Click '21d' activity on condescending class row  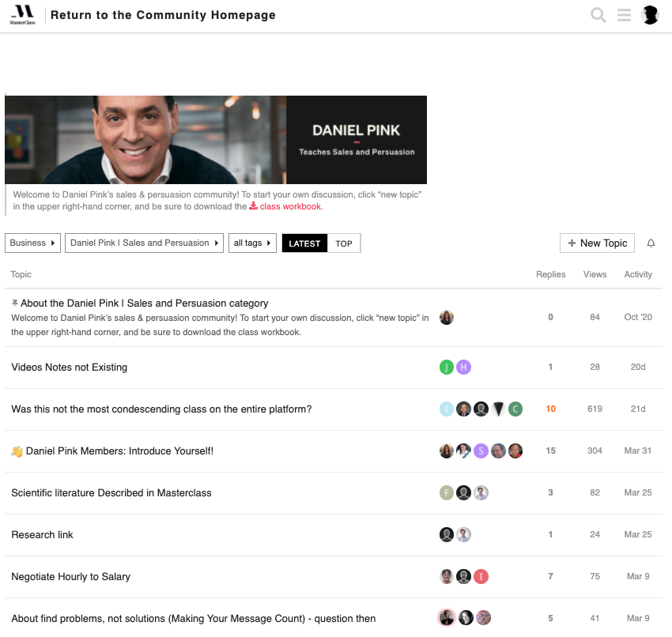point(638,409)
